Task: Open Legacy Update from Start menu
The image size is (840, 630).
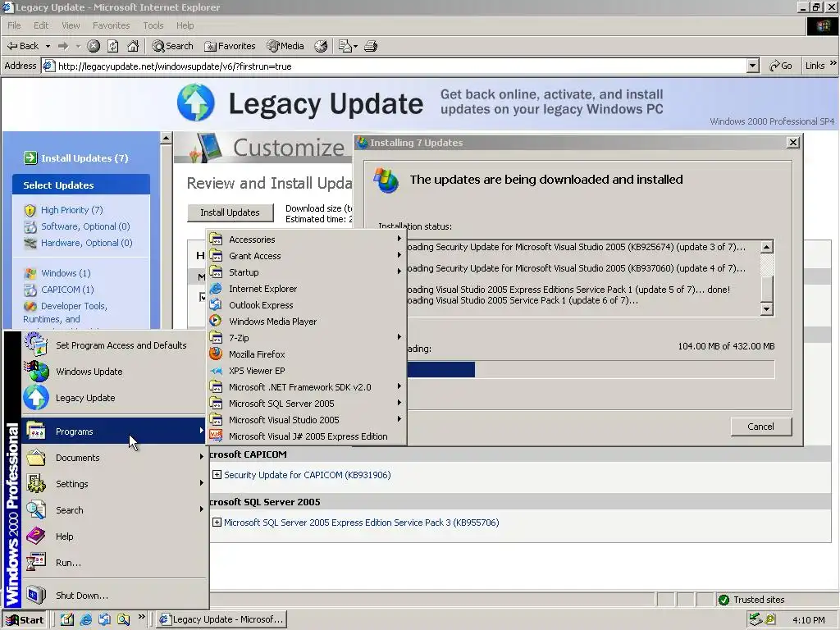Action: pos(113,398)
